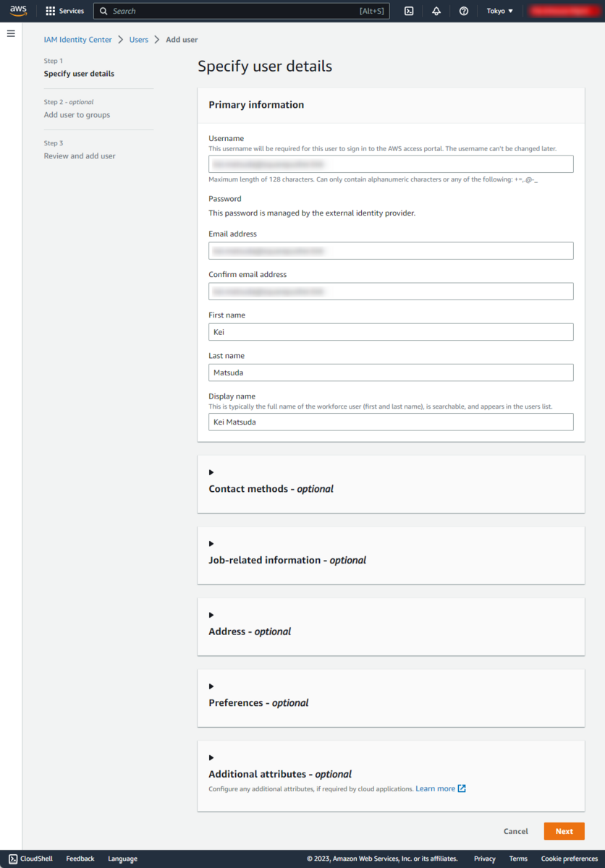Expand the Preferences optional section
This screenshot has height=868, width=605.
[211, 686]
